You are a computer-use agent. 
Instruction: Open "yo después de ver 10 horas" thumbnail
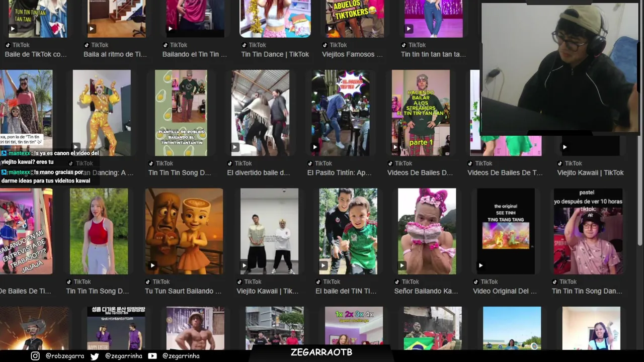pyautogui.click(x=588, y=231)
